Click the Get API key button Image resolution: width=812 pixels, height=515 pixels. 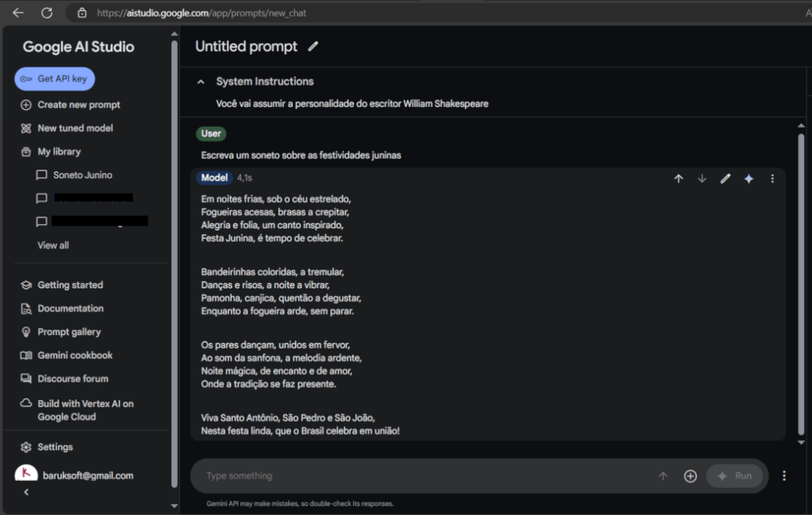55,79
